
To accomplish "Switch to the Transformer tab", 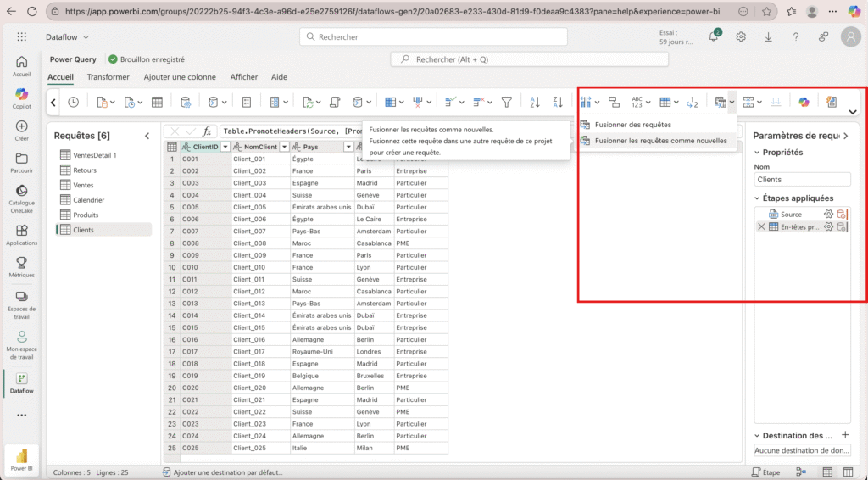I will click(x=108, y=76).
